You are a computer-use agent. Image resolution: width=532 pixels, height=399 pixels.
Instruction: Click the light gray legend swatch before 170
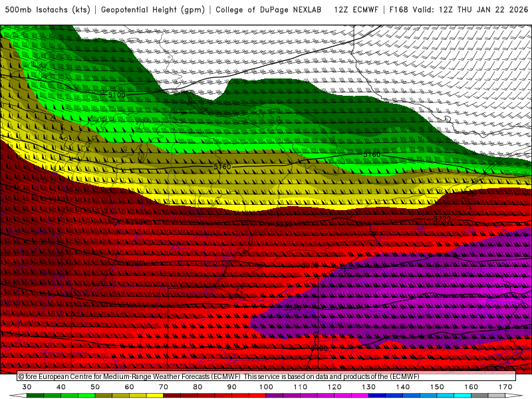pyautogui.click(x=497, y=396)
